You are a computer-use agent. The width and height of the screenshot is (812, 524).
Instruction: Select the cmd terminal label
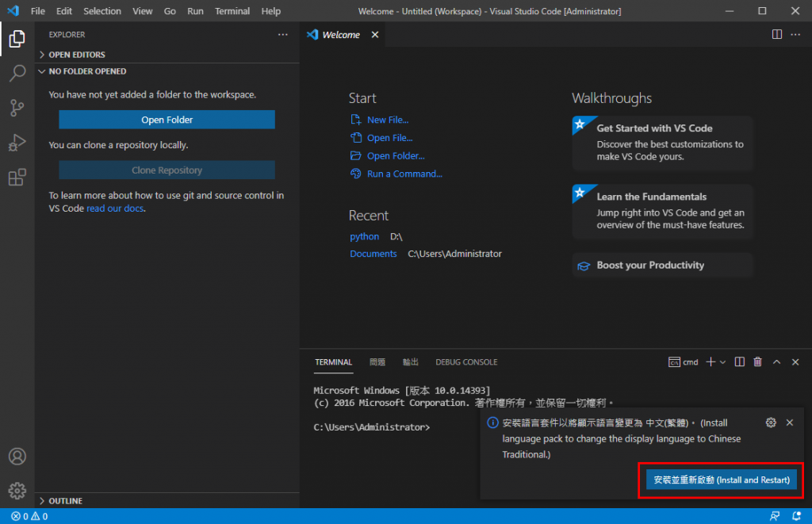[x=683, y=362]
